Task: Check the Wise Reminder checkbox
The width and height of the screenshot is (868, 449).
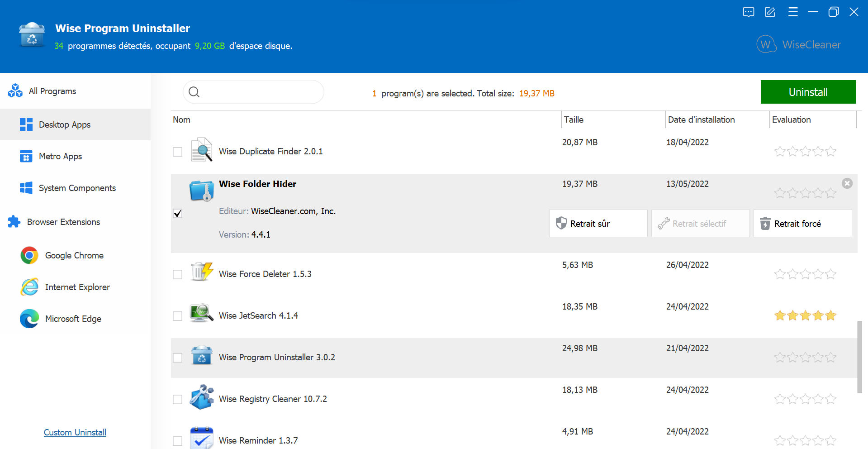Action: 178,441
